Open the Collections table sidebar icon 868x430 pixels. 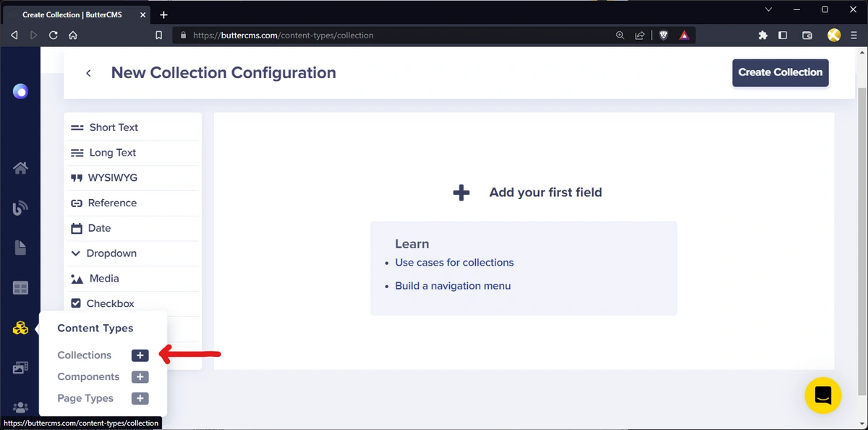tap(20, 288)
